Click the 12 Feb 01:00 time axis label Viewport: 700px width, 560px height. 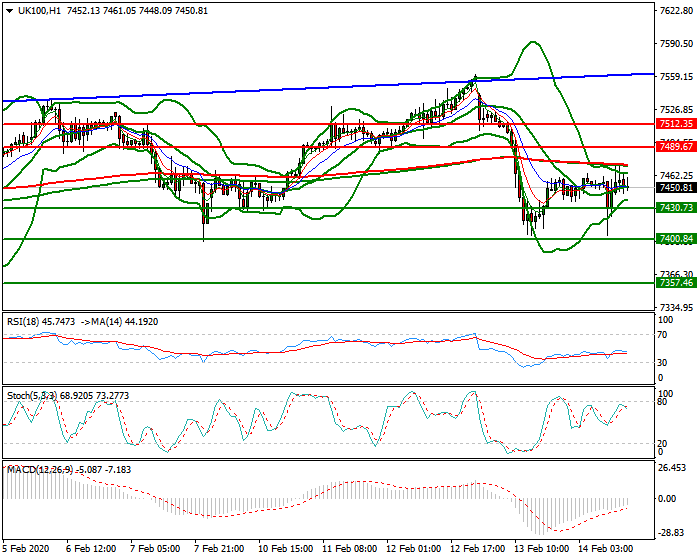[413, 548]
